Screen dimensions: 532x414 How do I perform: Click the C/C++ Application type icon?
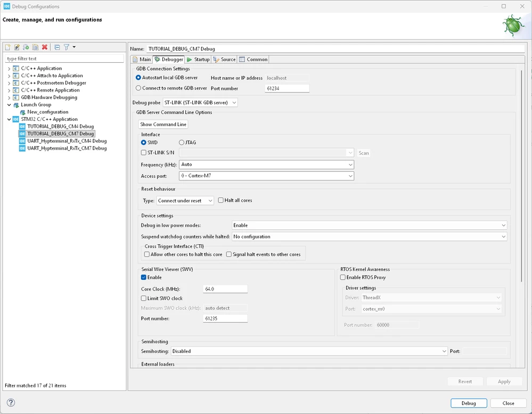(15, 69)
